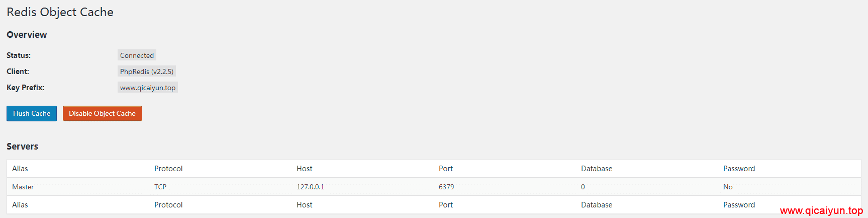Select the Connected status value
868x218 pixels.
[137, 55]
